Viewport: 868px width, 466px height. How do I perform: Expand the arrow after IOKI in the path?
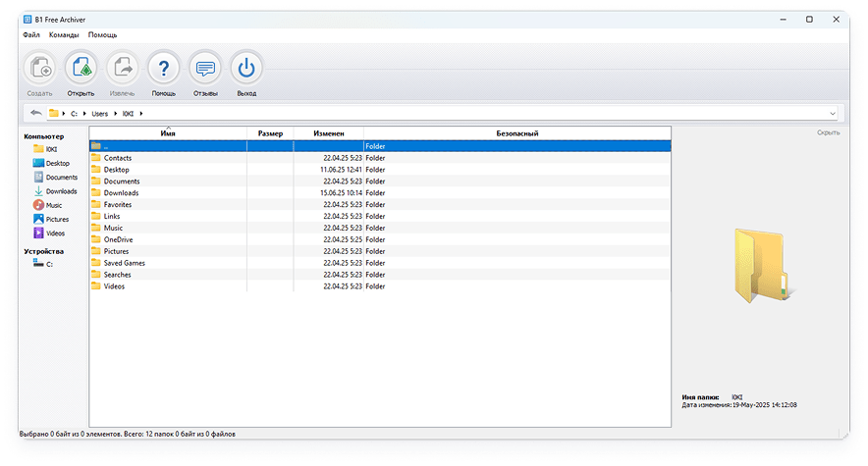pos(141,114)
